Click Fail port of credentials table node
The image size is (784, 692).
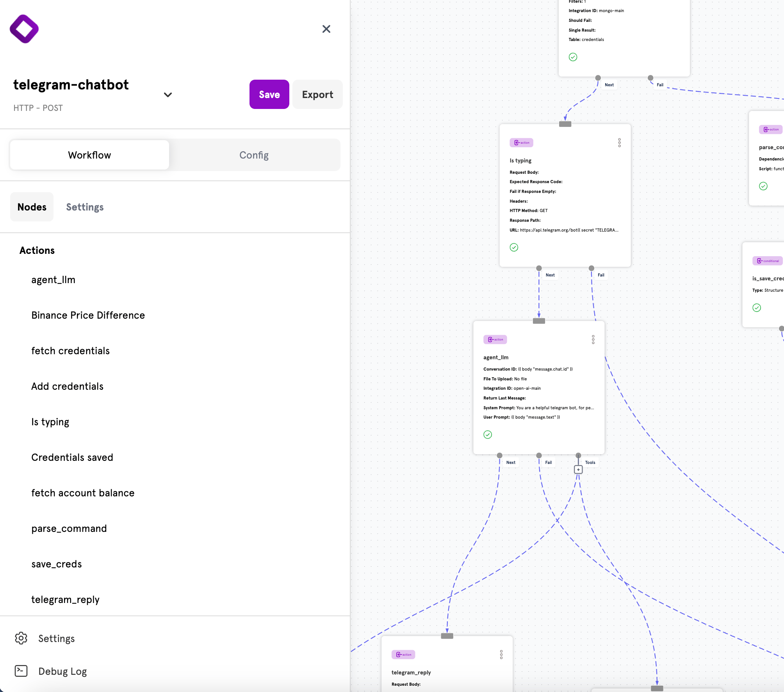(x=650, y=78)
